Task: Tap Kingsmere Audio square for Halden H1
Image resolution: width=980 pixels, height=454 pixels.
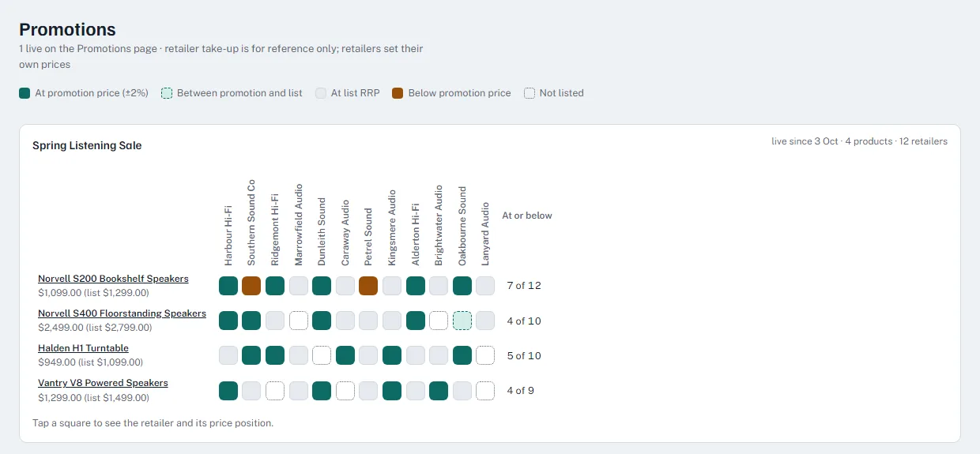Action: (392, 355)
